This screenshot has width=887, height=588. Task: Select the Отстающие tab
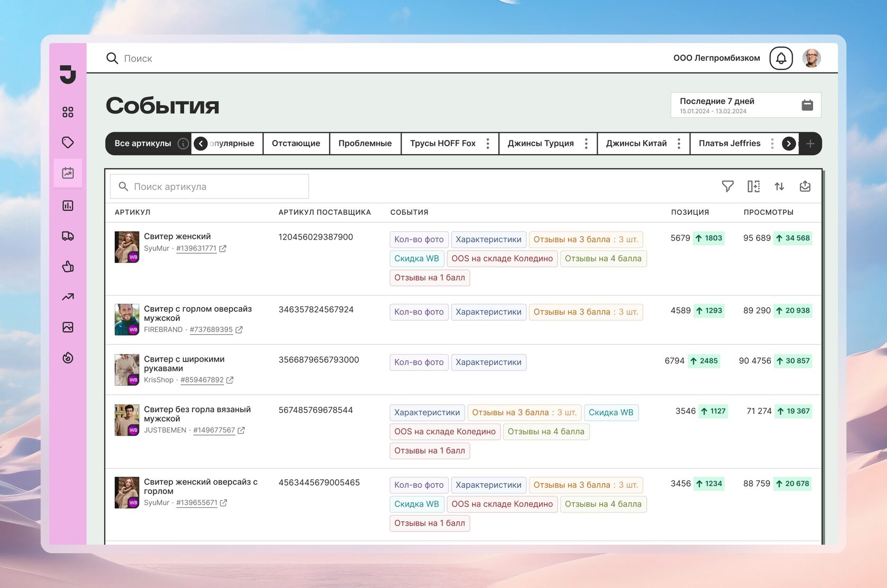pos(296,144)
